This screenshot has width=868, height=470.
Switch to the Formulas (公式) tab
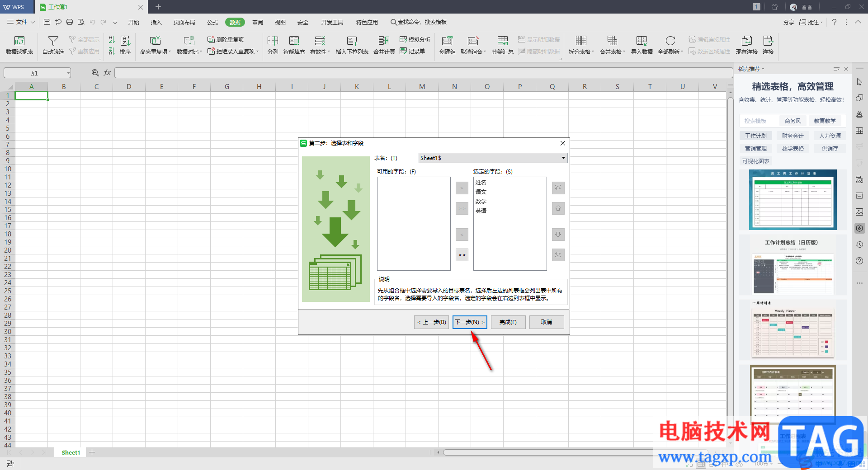(212, 22)
